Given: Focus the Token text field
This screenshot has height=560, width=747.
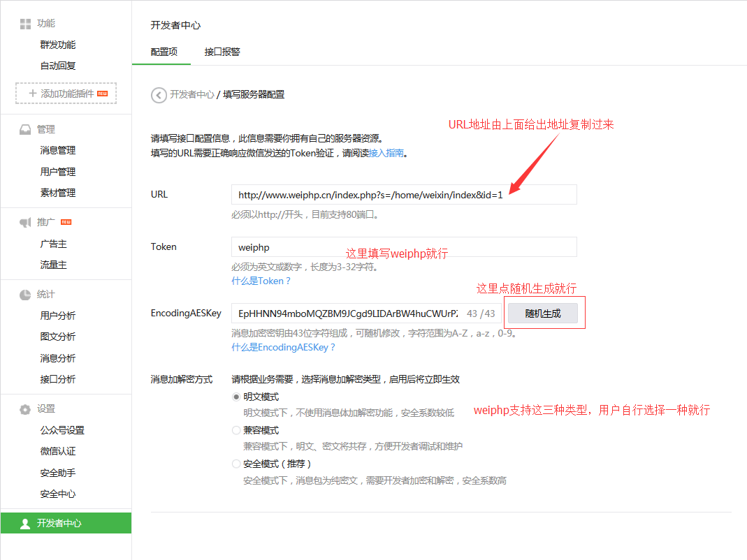Looking at the screenshot, I should click(403, 247).
